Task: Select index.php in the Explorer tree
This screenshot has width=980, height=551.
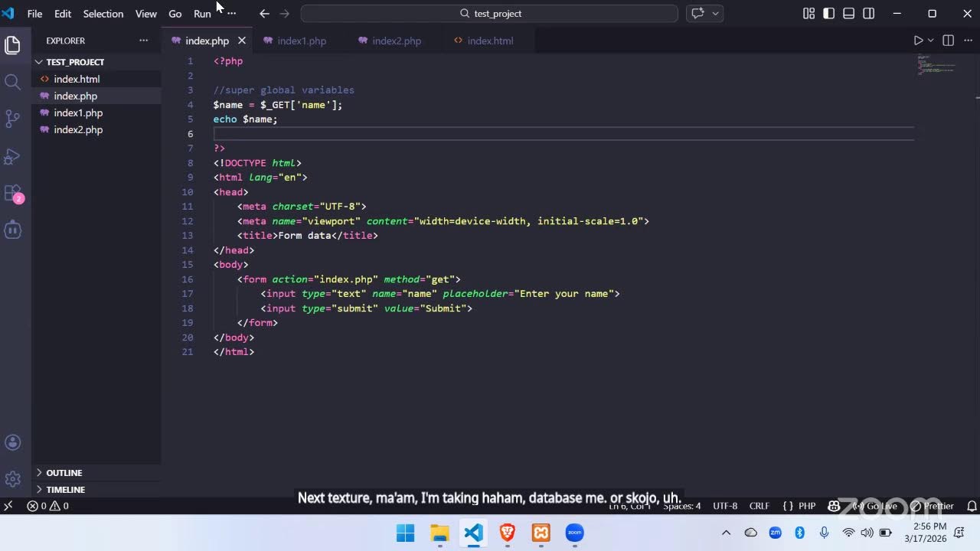Action: (96, 96)
